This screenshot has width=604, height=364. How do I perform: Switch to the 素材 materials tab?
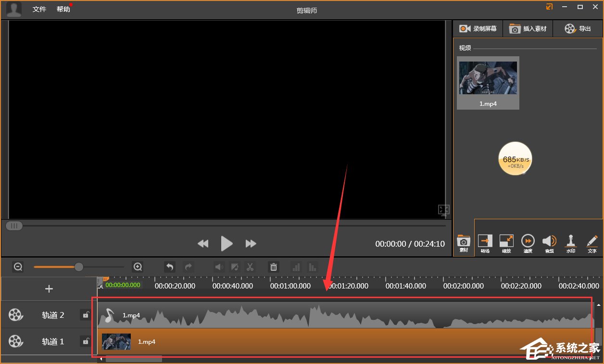coord(464,243)
